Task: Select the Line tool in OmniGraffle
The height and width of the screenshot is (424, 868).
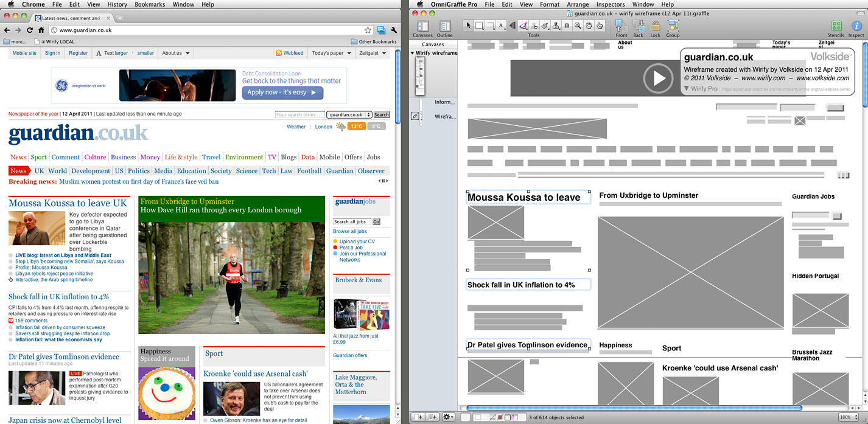Action: (490, 26)
